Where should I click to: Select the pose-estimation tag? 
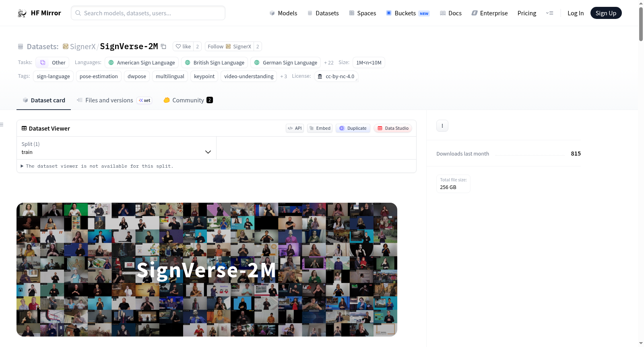click(99, 76)
